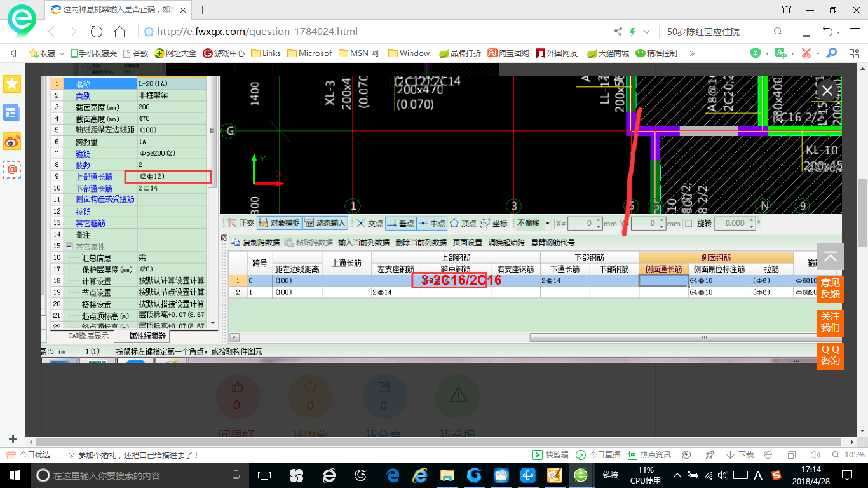This screenshot has height=488, width=868.
Task: Open a new browser tab
Action: pyautogui.click(x=203, y=10)
